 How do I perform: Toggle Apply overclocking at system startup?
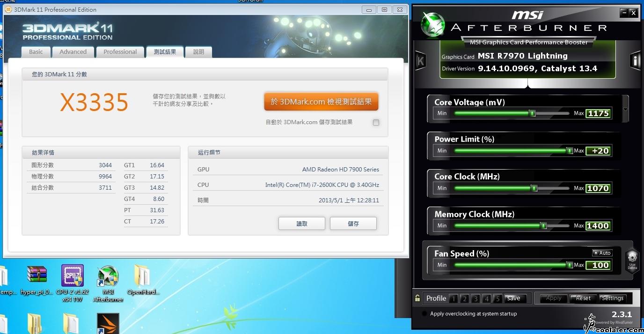(424, 314)
